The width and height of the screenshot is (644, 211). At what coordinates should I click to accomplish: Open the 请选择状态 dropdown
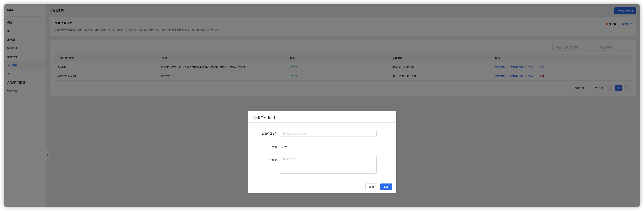[614, 48]
